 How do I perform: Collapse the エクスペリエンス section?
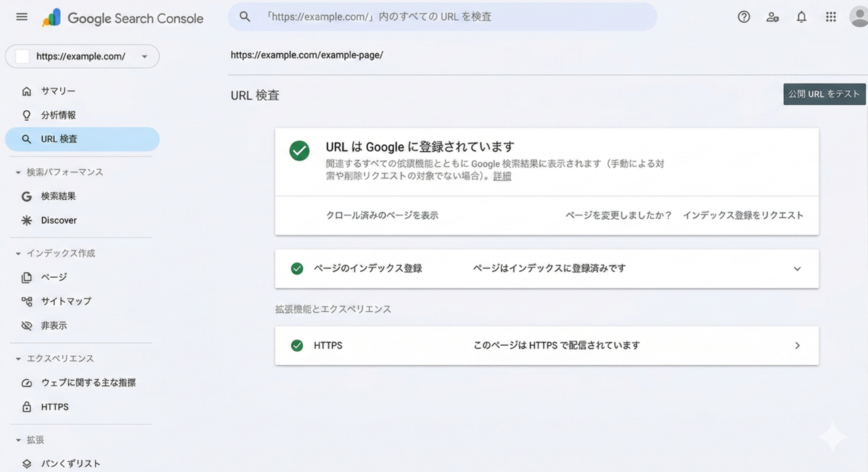coord(18,359)
